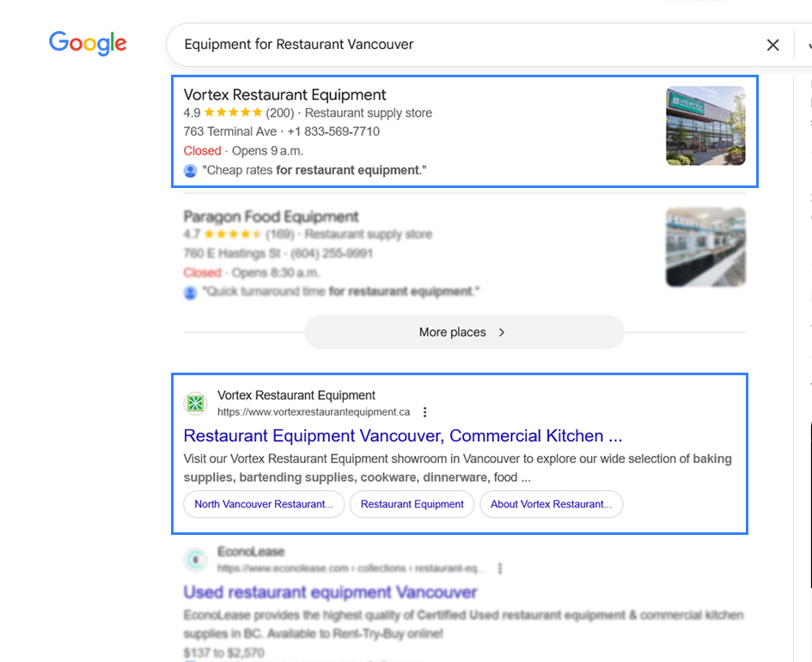The width and height of the screenshot is (812, 662).
Task: Clear the search box with X icon
Action: coord(772,45)
